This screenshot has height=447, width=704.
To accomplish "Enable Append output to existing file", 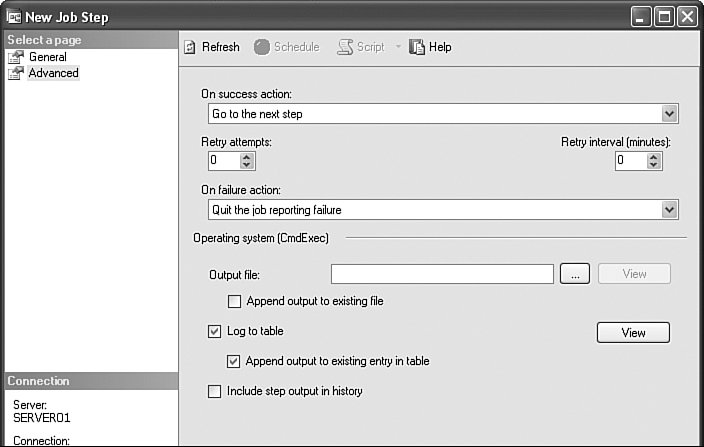I will tap(234, 301).
